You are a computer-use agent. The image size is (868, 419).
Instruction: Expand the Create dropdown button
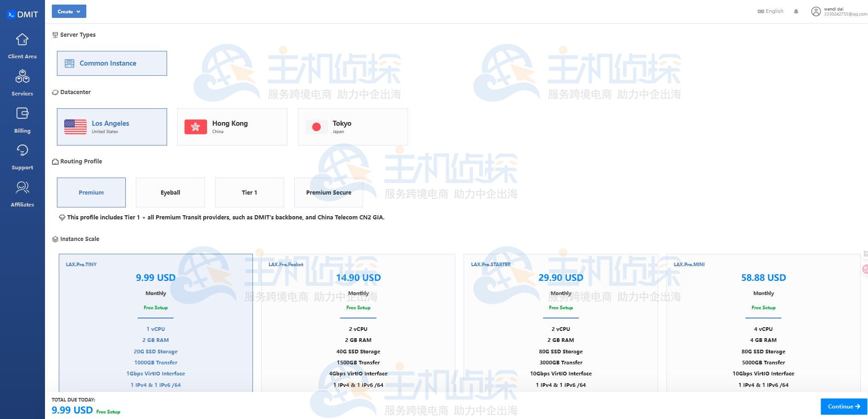coord(69,11)
